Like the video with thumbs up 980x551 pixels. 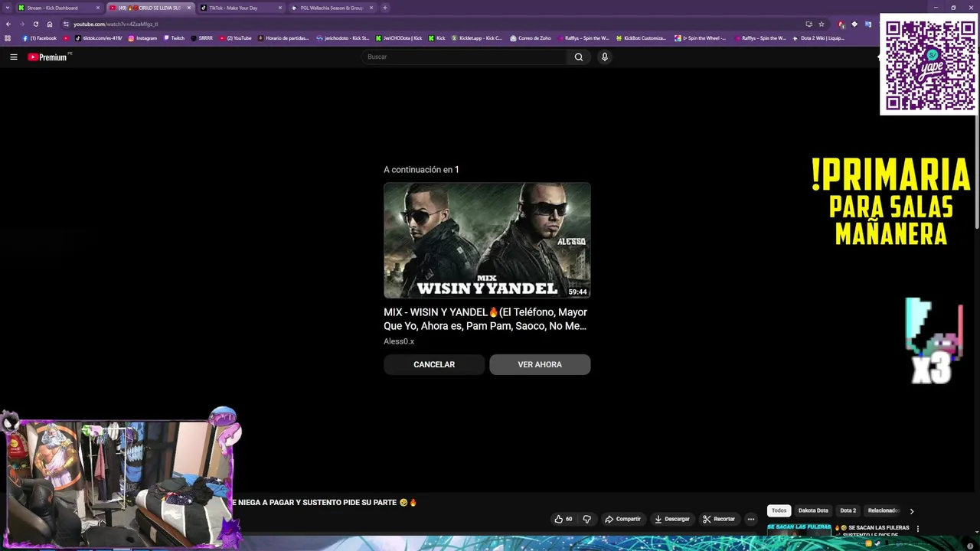[563, 519]
